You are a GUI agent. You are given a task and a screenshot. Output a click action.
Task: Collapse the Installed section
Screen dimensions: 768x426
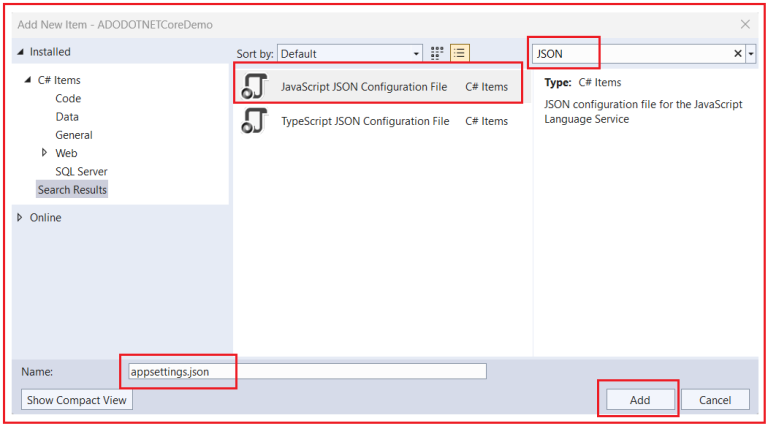[x=21, y=51]
